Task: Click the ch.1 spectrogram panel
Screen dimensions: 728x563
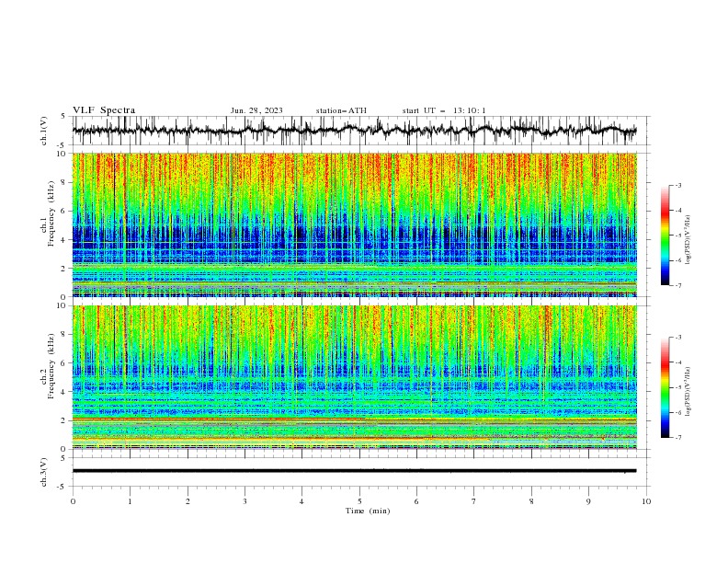Action: (354, 224)
